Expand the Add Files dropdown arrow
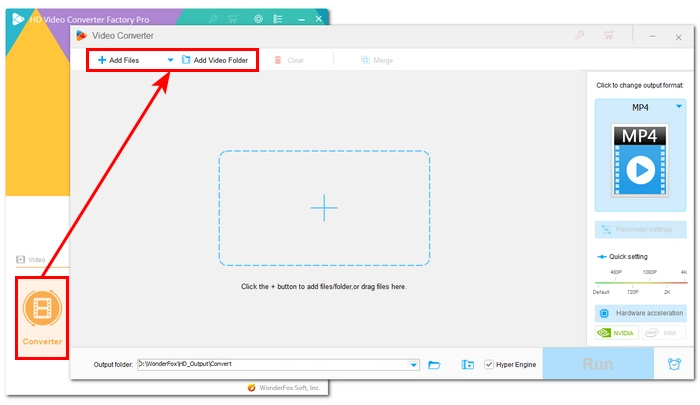The width and height of the screenshot is (700, 405). (170, 60)
